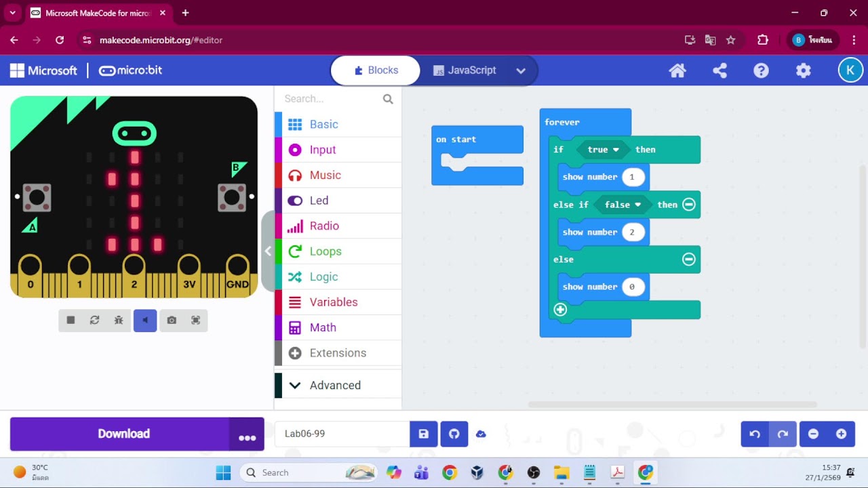Collapse the simulator panel arrow
868x488 pixels.
[x=268, y=251]
